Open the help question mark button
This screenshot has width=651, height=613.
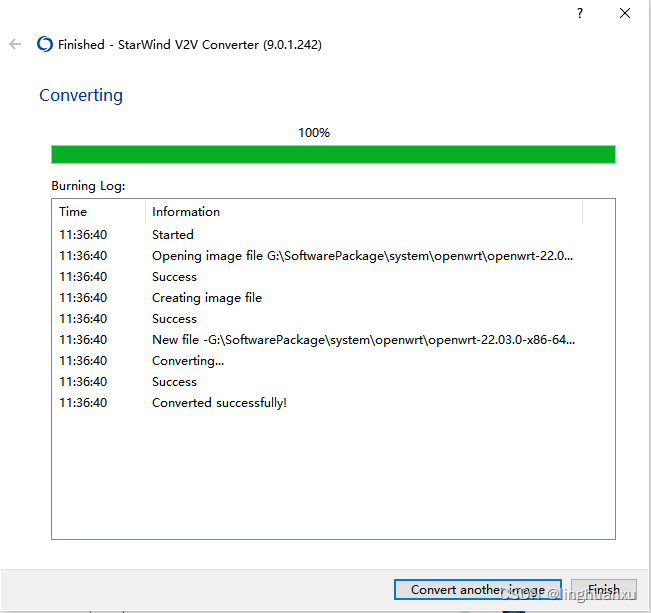[580, 13]
